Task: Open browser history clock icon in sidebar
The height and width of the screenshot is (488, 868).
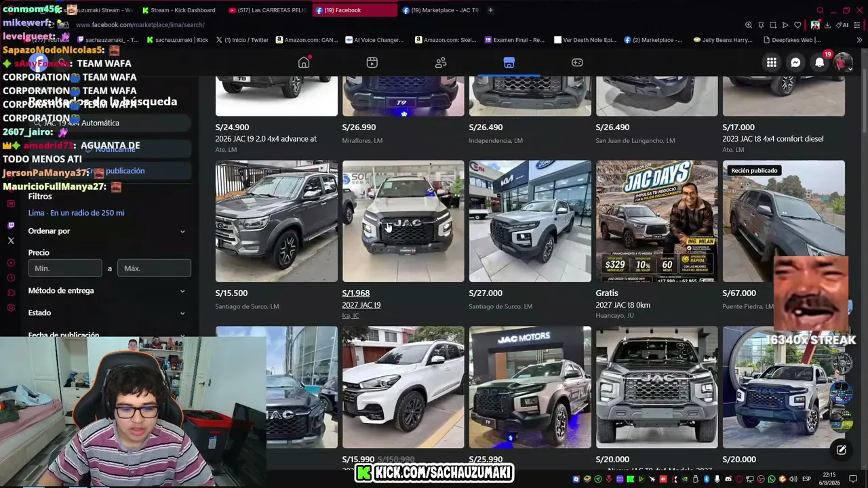Action: click(x=11, y=278)
